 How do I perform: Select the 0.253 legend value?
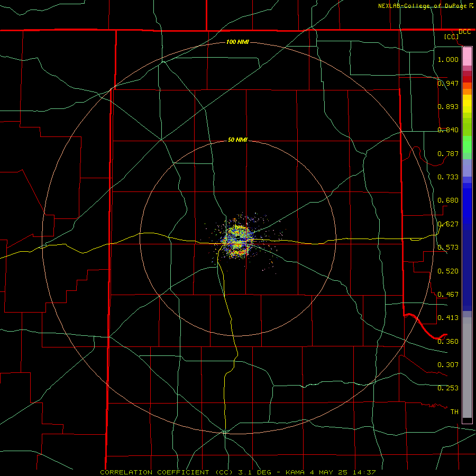(x=448, y=388)
